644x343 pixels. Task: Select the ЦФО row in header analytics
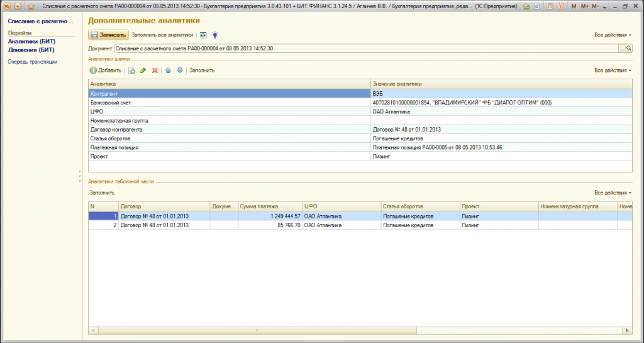(360, 112)
